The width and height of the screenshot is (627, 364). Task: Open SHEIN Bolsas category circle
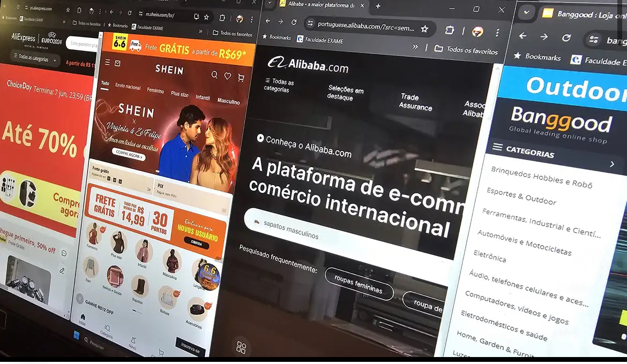tap(167, 297)
